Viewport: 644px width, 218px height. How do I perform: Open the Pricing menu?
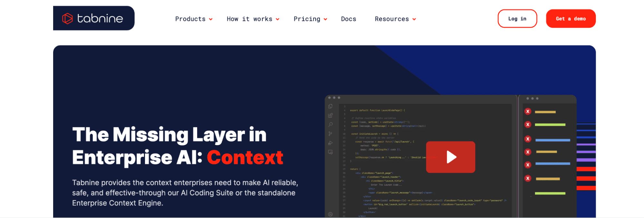click(x=307, y=19)
